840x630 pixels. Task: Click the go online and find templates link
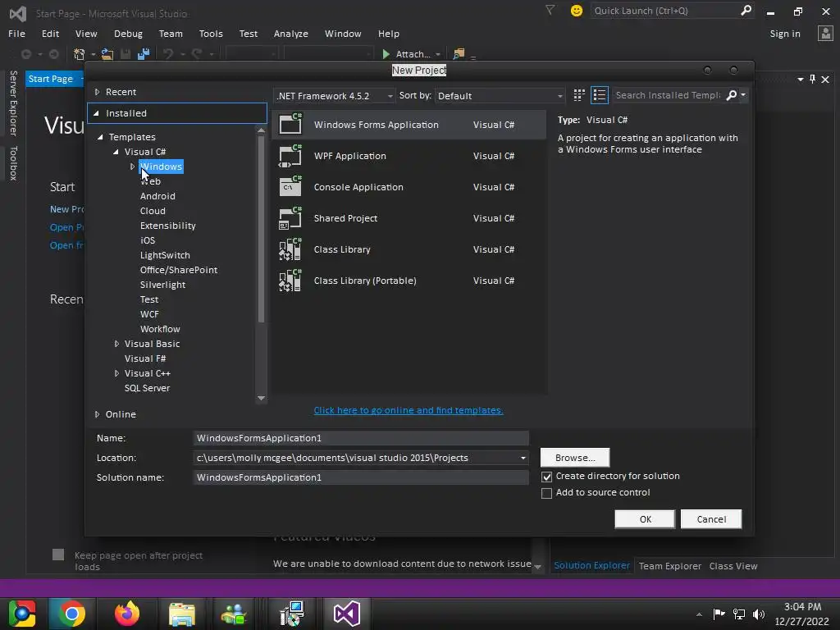(x=409, y=410)
